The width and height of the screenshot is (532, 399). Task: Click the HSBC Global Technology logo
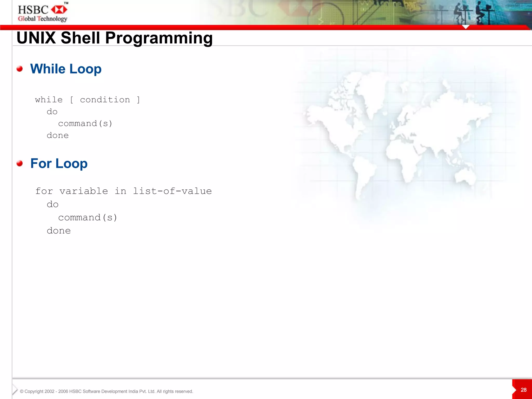coord(43,12)
